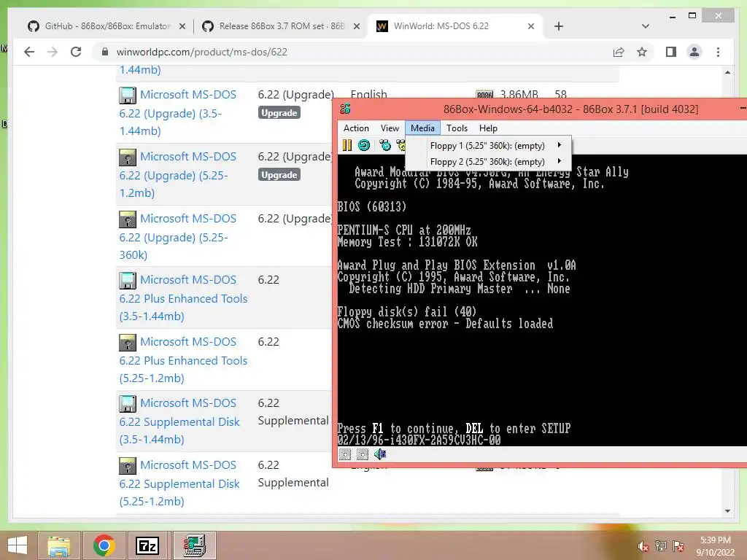Click the hard reset icon in 86Box toolbar
The width and height of the screenshot is (747, 560).
point(364,145)
